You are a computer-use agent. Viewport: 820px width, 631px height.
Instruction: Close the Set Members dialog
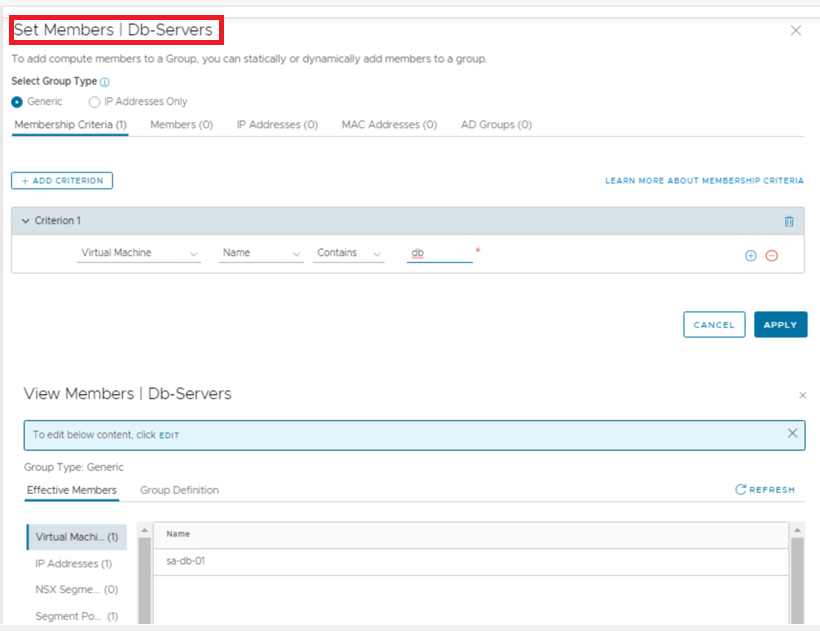pyautogui.click(x=796, y=31)
